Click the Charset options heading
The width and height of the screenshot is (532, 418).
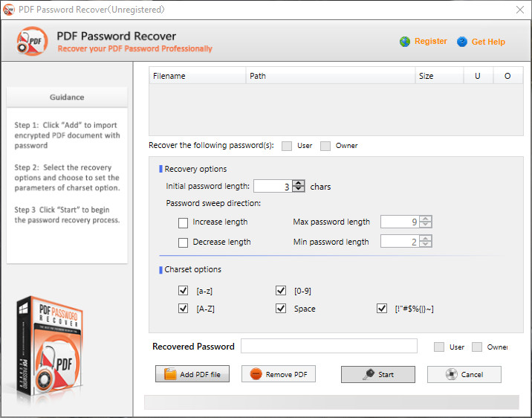pyautogui.click(x=192, y=269)
